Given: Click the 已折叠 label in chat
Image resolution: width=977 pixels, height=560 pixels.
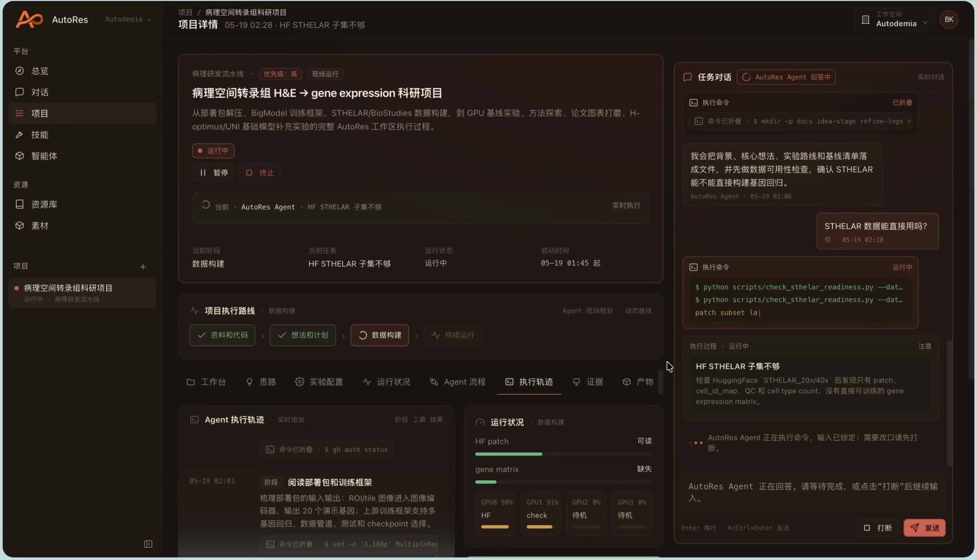Looking at the screenshot, I should 902,103.
